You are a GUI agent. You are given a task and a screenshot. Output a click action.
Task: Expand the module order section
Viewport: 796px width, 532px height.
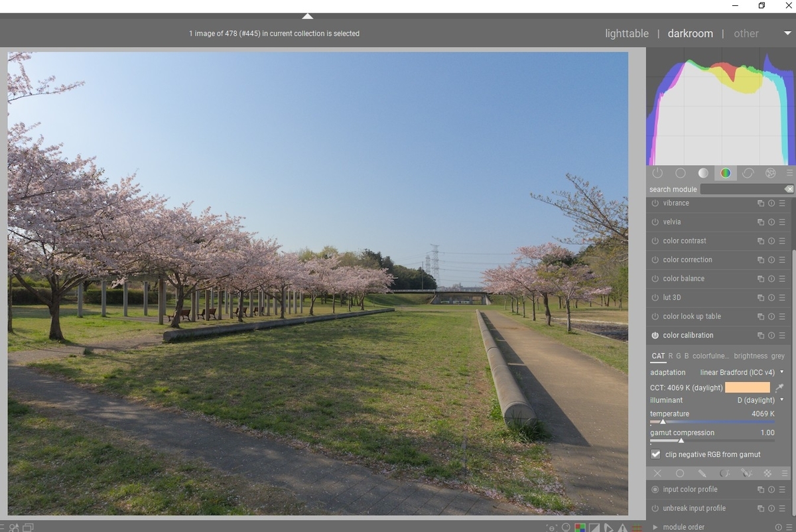click(x=655, y=527)
